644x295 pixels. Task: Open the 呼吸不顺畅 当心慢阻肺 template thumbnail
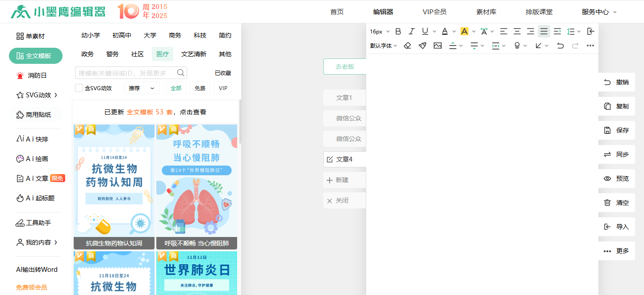pyautogui.click(x=197, y=187)
